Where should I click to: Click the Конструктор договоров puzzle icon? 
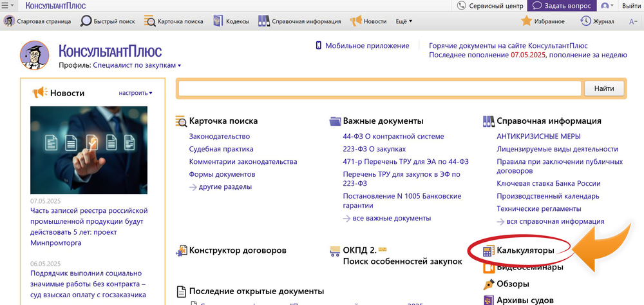click(181, 251)
